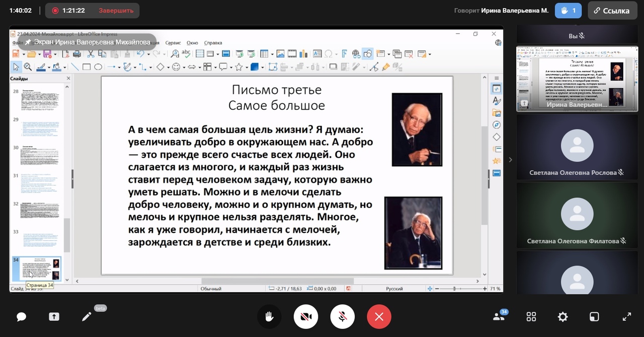This screenshot has height=337, width=644.
Task: Toggle the Show Draw Functions button
Action: [x=368, y=54]
